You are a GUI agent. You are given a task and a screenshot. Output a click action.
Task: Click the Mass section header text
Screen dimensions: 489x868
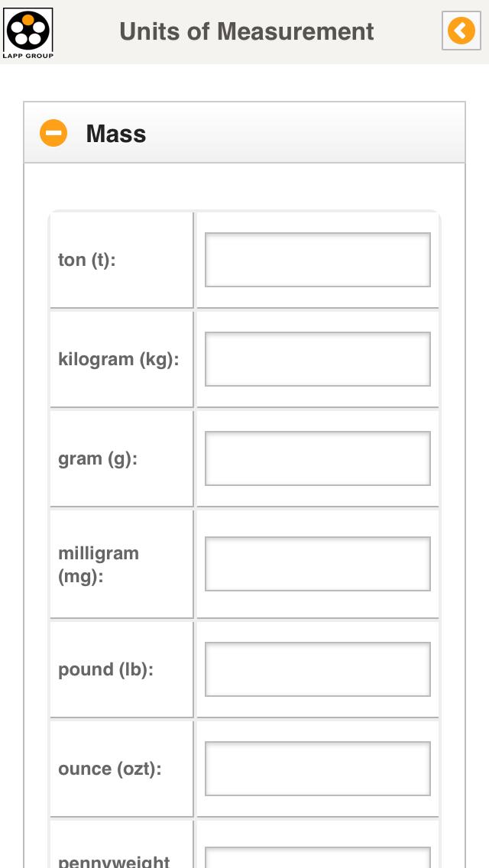pyautogui.click(x=116, y=134)
